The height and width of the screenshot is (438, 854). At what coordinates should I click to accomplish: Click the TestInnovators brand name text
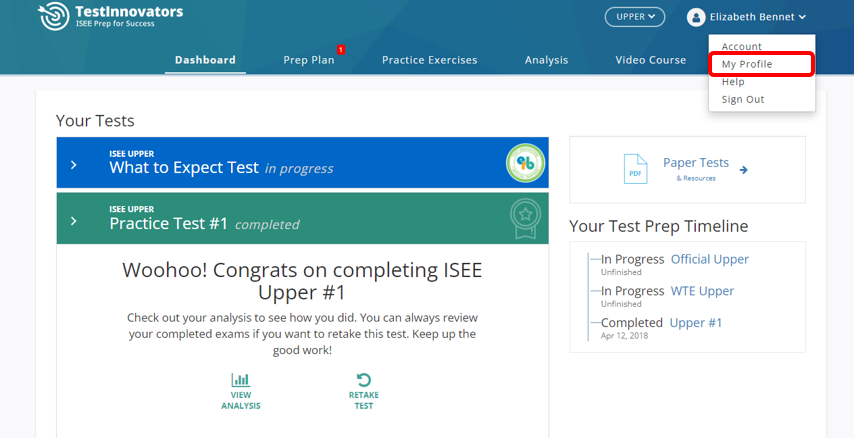[x=129, y=11]
